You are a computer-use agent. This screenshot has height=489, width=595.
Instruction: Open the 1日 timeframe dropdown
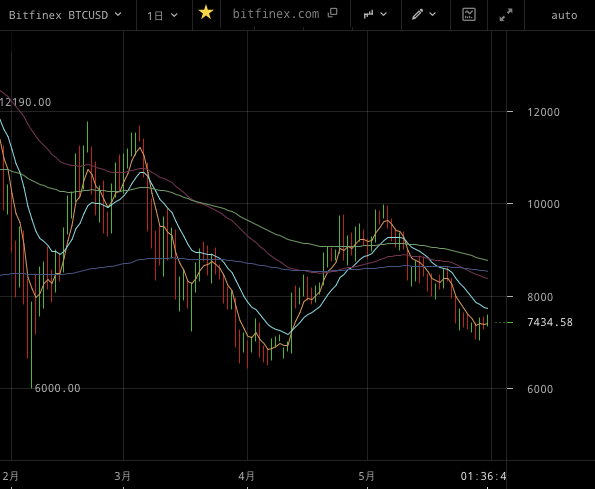point(162,16)
